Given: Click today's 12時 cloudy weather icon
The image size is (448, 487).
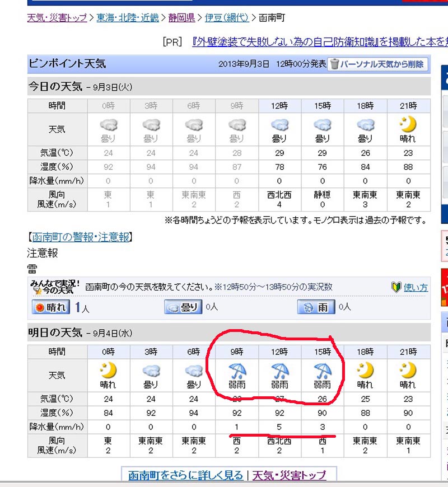Looking at the screenshot, I should [279, 124].
